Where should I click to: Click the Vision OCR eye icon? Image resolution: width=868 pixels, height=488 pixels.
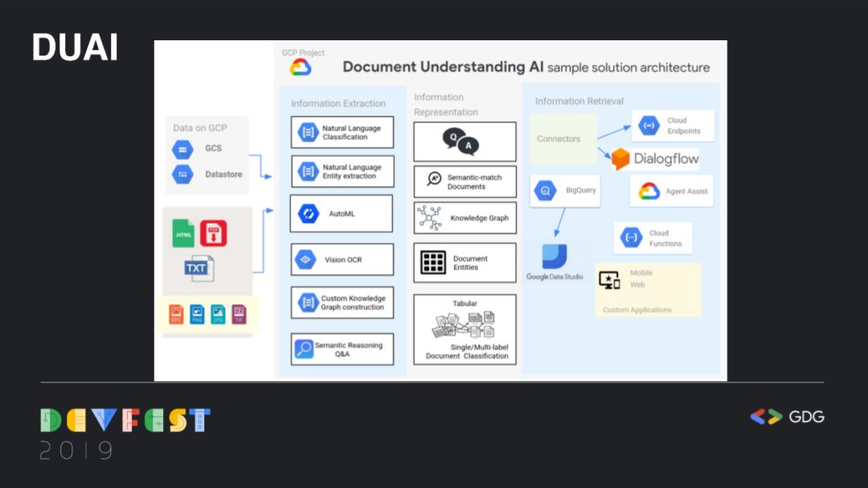[x=305, y=260]
